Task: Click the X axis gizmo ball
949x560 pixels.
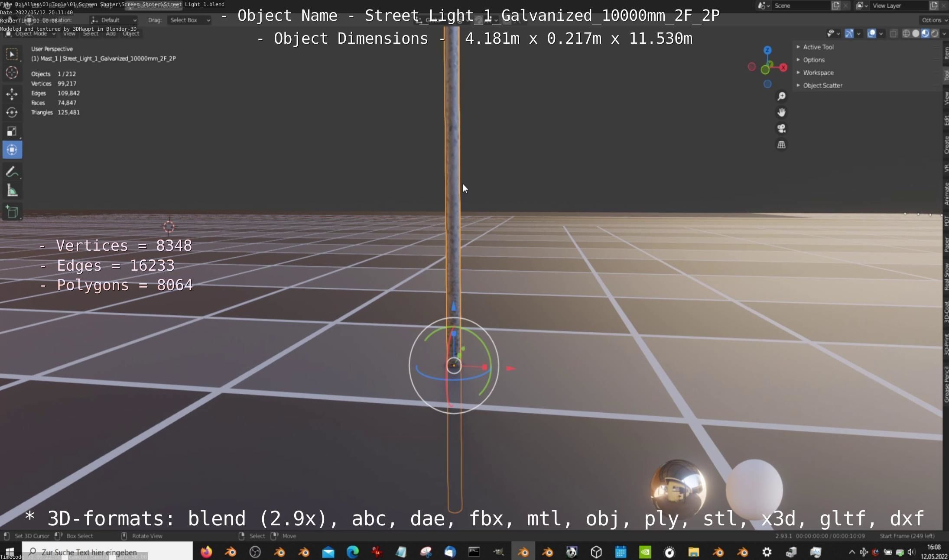Action: pyautogui.click(x=783, y=68)
